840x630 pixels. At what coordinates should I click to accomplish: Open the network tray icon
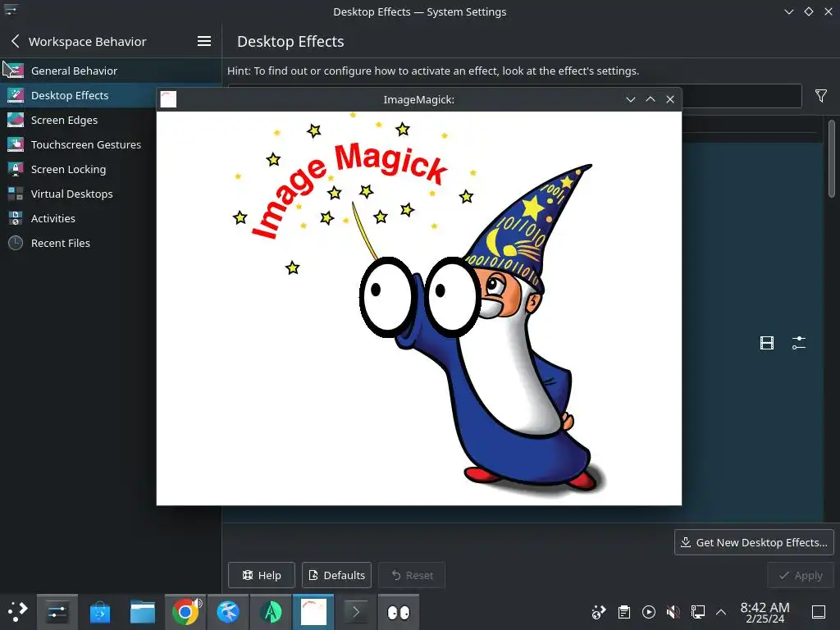[697, 612]
